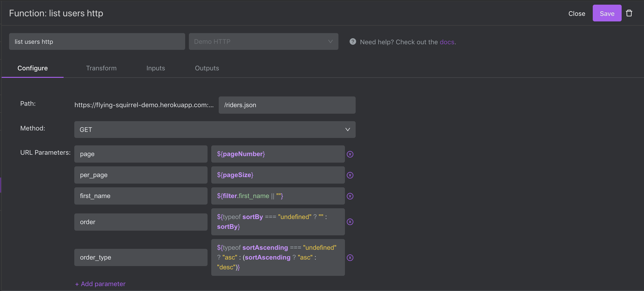Edit the order_type key field
This screenshot has height=291, width=644.
point(141,257)
